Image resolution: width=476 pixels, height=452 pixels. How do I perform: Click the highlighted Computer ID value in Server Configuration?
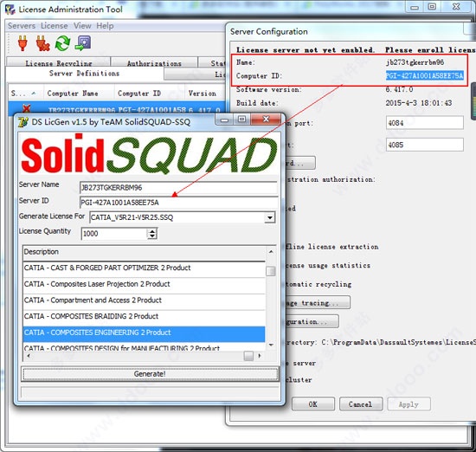(x=424, y=75)
